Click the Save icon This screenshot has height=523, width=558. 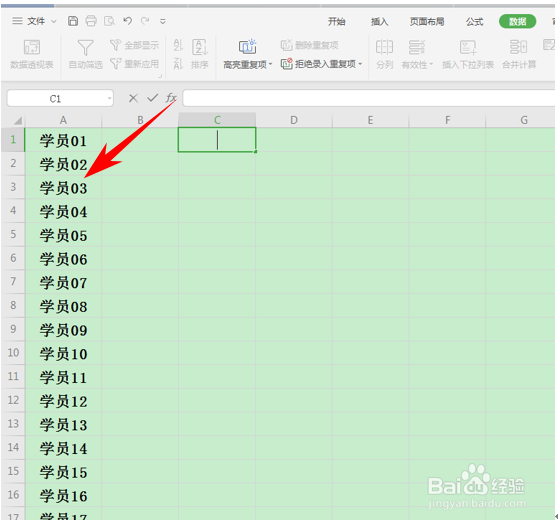coord(73,21)
